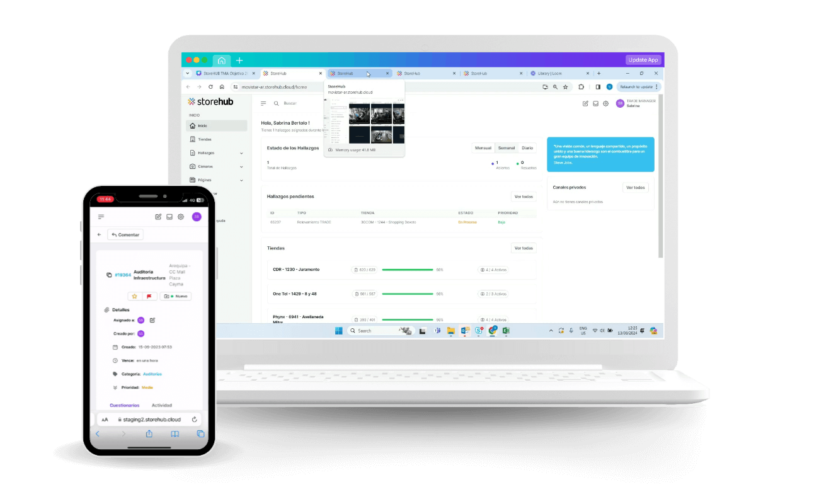
Task: Open the Windows Start button
Action: (338, 331)
